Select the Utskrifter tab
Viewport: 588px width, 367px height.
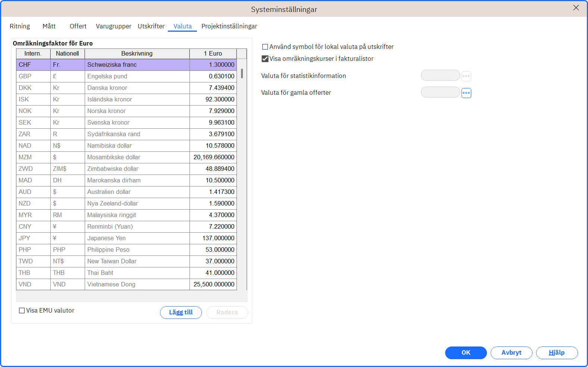pyautogui.click(x=151, y=26)
